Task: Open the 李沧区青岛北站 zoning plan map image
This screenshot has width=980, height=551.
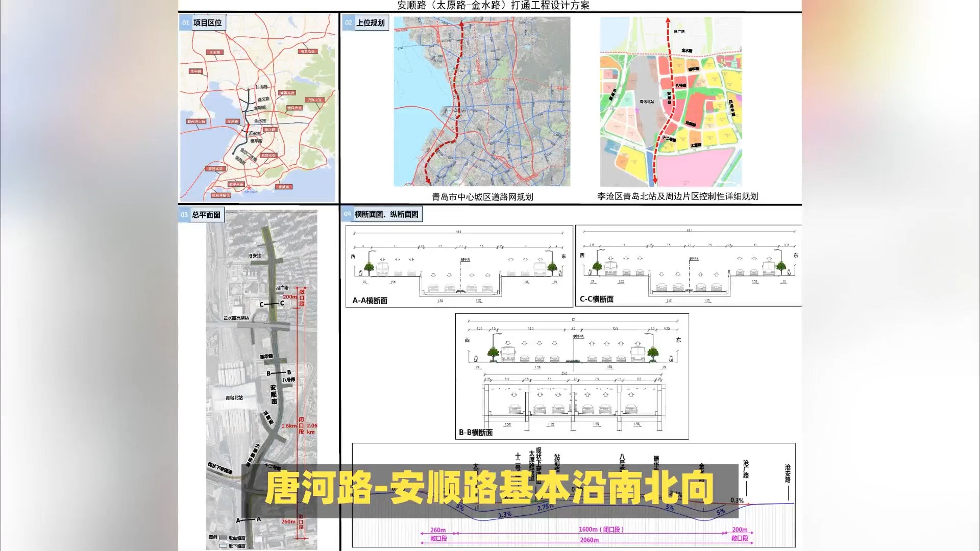Action: click(x=671, y=102)
